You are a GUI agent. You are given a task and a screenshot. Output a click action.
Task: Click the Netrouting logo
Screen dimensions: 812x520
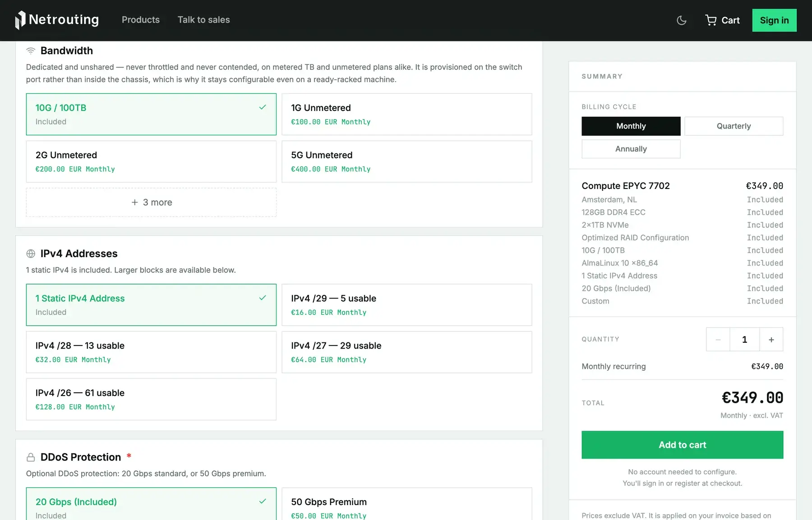[x=57, y=20]
